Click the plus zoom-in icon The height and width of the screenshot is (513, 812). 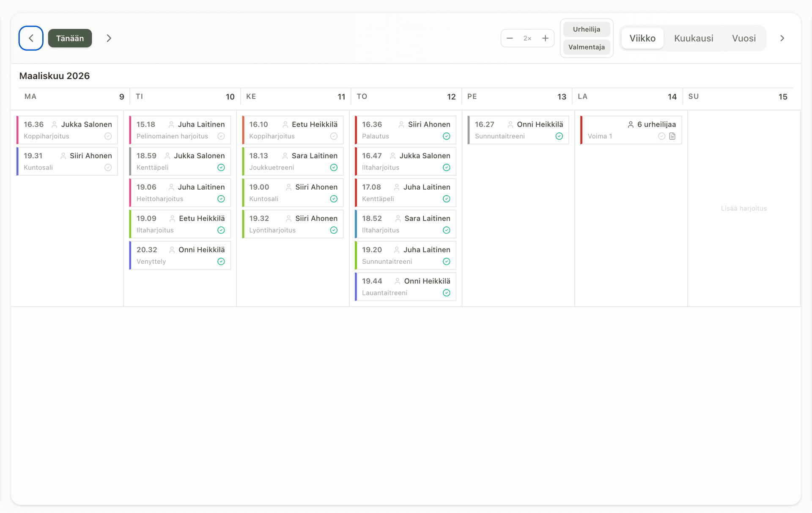(546, 38)
